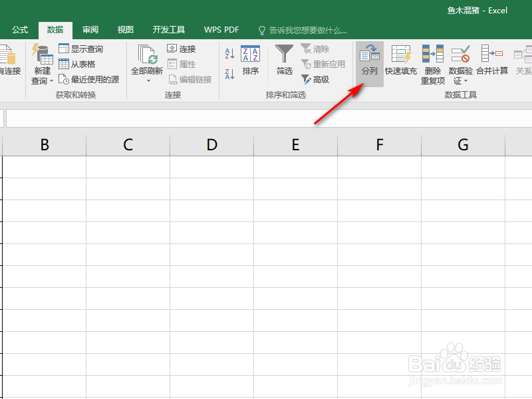Screen dimensions: 532x399
Task: Click 显示查询 (Show Queries)
Action: [80, 49]
